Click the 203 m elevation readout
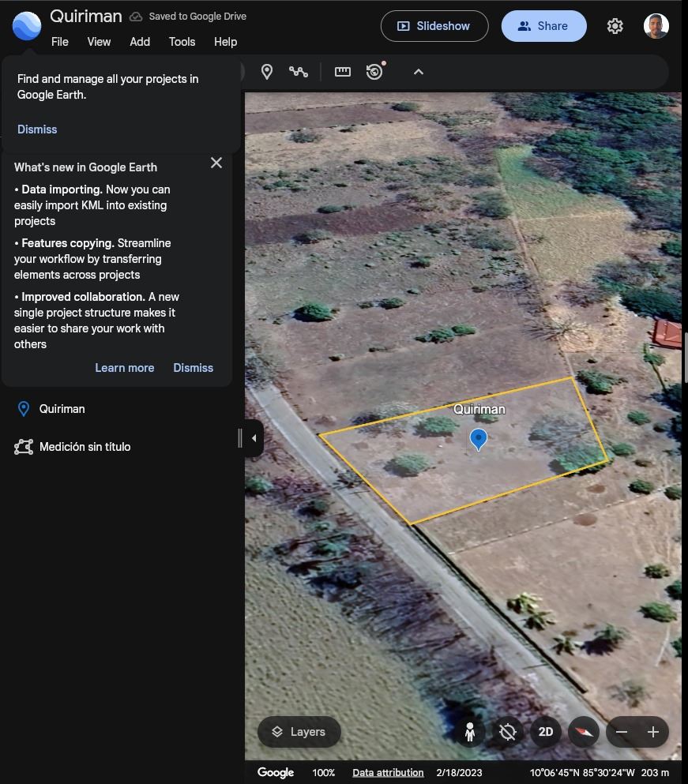 [655, 772]
